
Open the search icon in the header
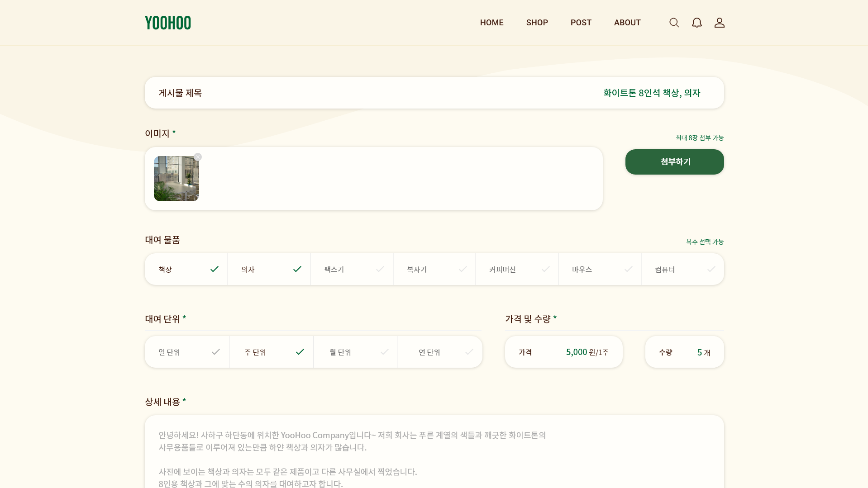click(x=674, y=22)
